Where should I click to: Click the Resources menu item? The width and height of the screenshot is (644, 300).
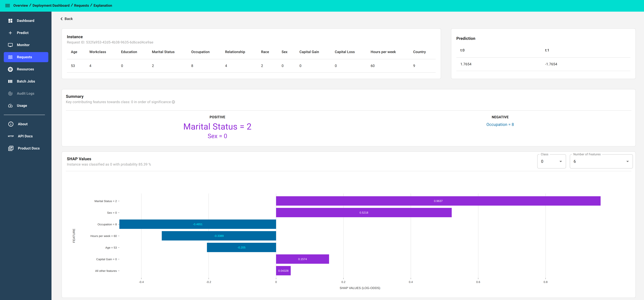[x=25, y=69]
